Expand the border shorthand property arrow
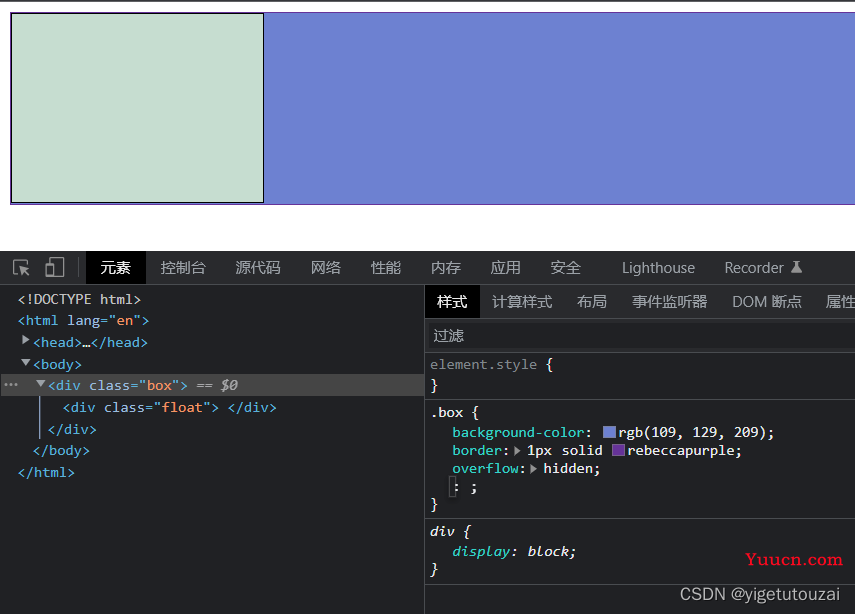The image size is (855, 614). (517, 450)
